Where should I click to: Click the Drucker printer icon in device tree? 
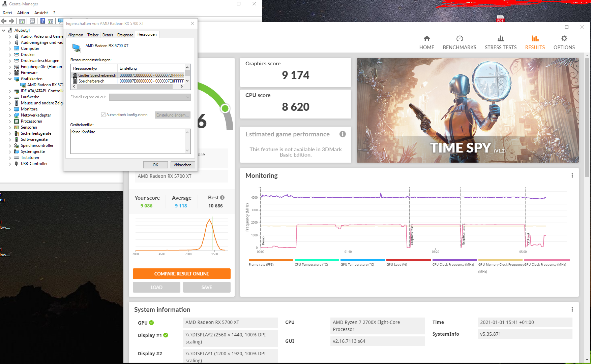click(x=17, y=55)
